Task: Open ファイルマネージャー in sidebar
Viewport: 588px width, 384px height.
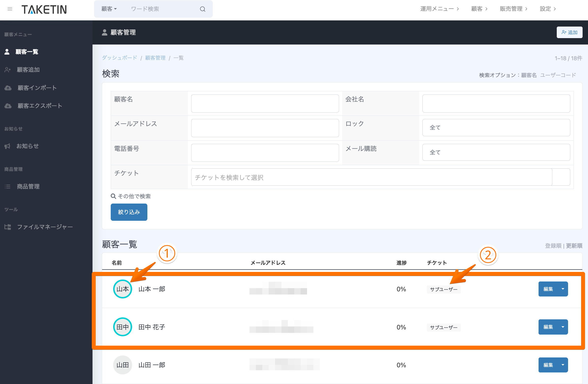Action: [45, 227]
